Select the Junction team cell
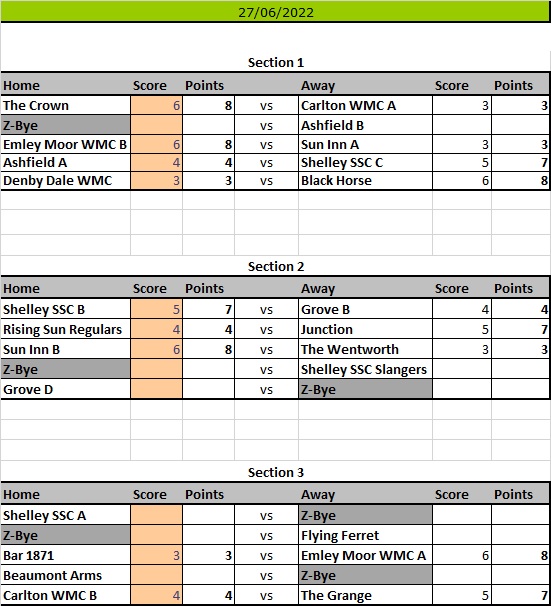 pyautogui.click(x=365, y=329)
